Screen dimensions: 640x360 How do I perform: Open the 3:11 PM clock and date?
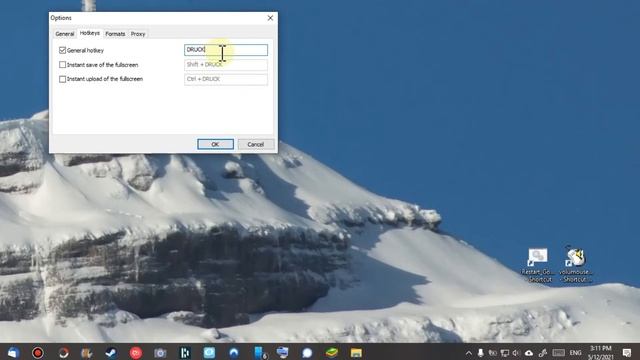[x=601, y=353]
